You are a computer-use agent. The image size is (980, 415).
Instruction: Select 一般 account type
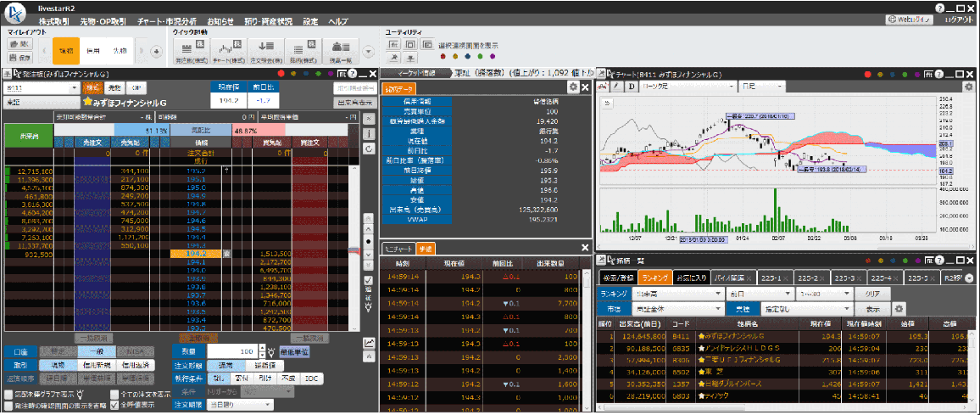(x=95, y=352)
